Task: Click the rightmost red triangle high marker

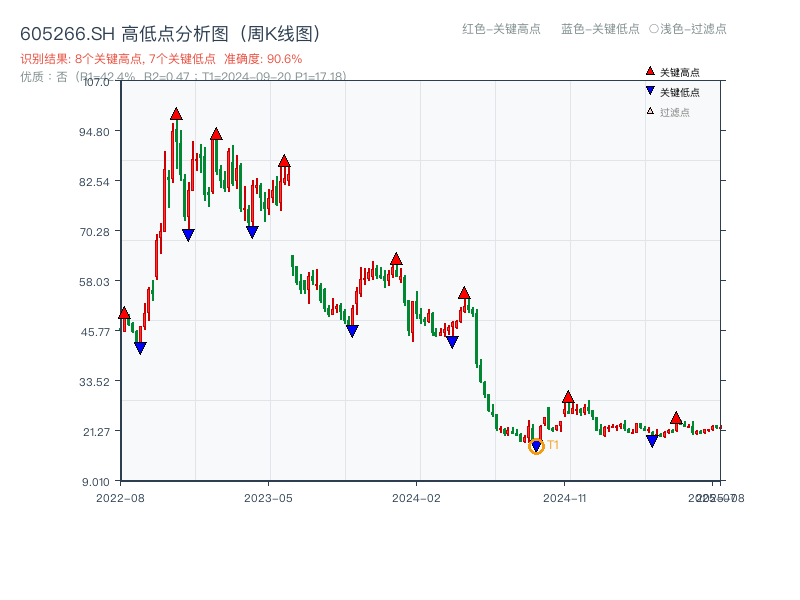Action: [x=677, y=420]
